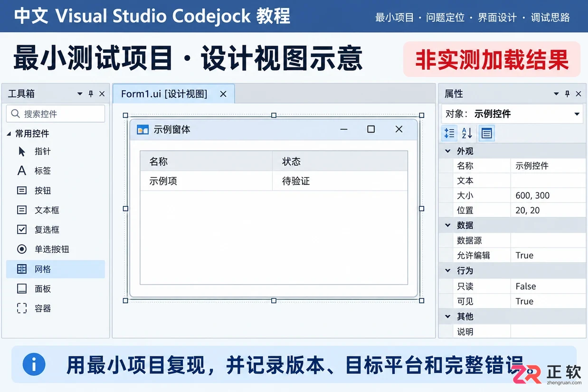The width and height of the screenshot is (588, 392).
Task: Click the 示例窗体 window icon
Action: click(142, 129)
